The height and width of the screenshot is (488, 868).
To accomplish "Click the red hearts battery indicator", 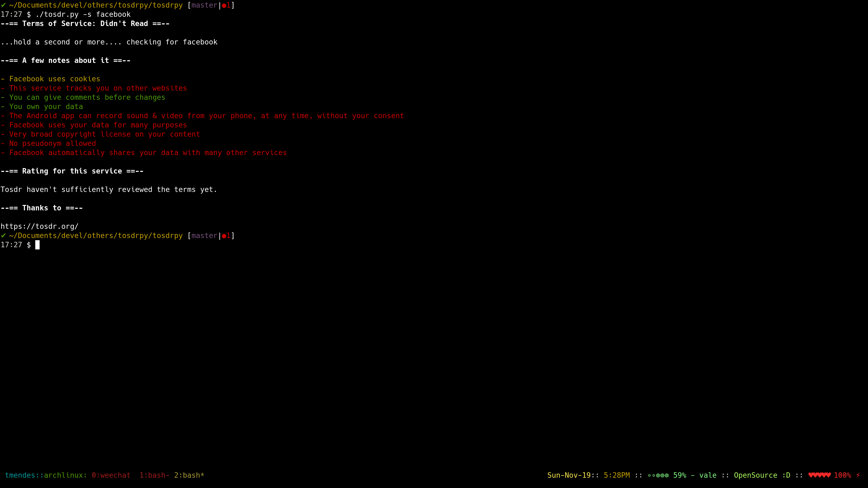I will [819, 475].
